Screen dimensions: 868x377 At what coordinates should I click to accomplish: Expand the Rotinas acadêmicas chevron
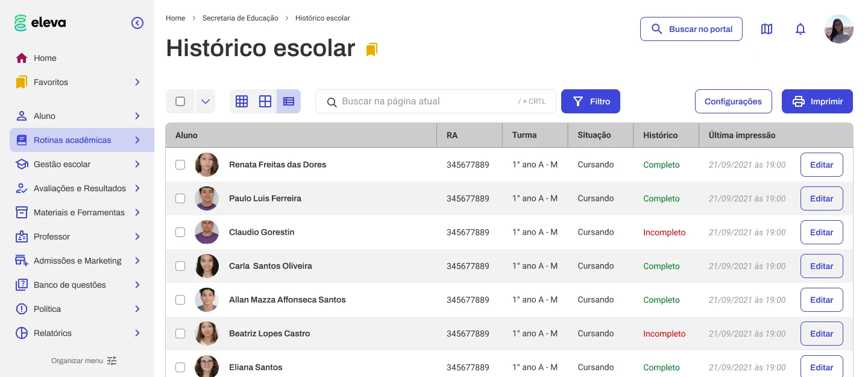click(137, 140)
